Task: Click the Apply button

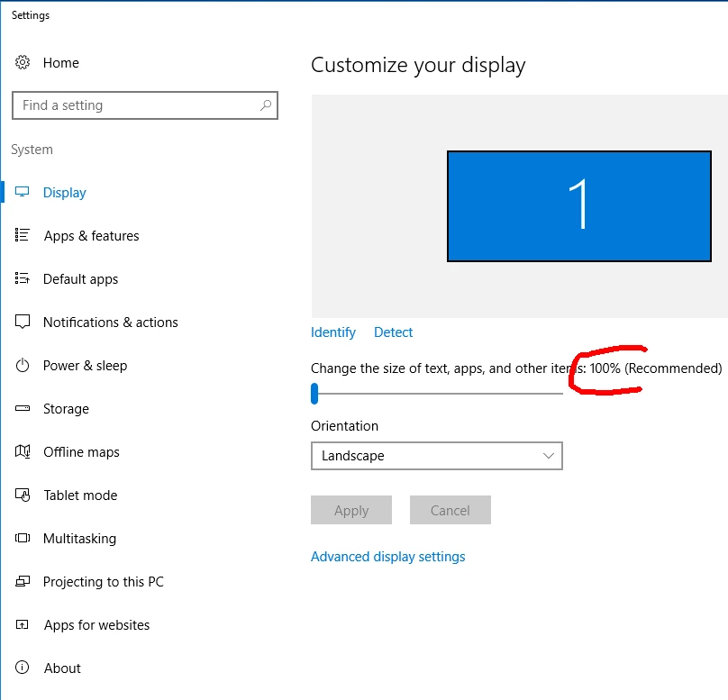Action: coord(351,510)
